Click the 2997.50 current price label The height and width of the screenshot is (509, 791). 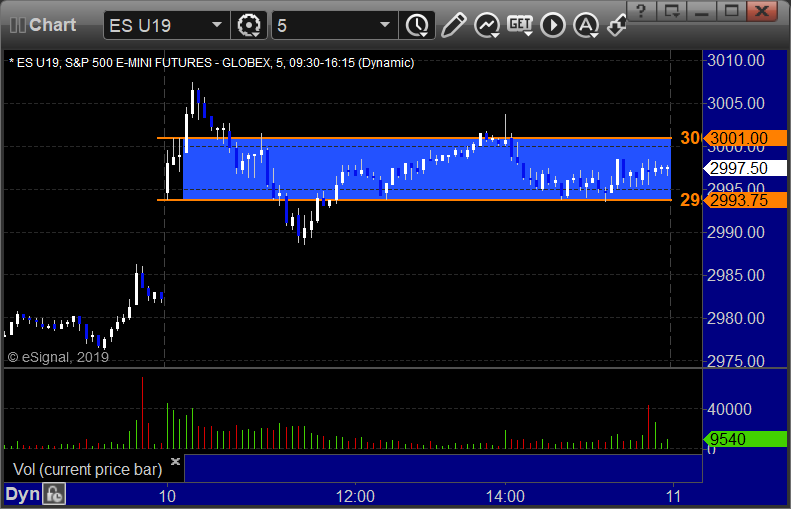click(745, 168)
